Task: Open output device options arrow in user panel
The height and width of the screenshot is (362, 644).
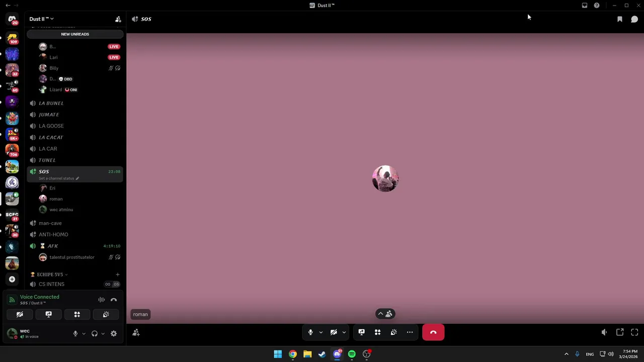Action: pos(103,333)
